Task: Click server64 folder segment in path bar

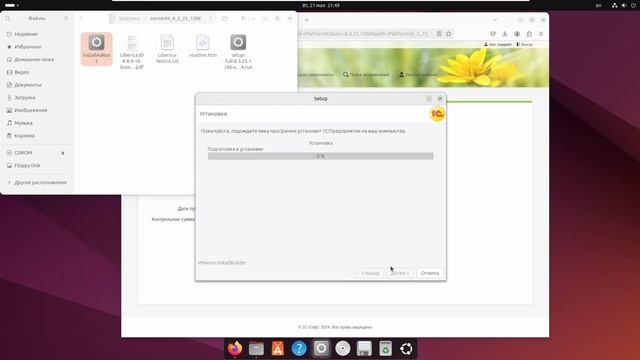Action: point(176,18)
